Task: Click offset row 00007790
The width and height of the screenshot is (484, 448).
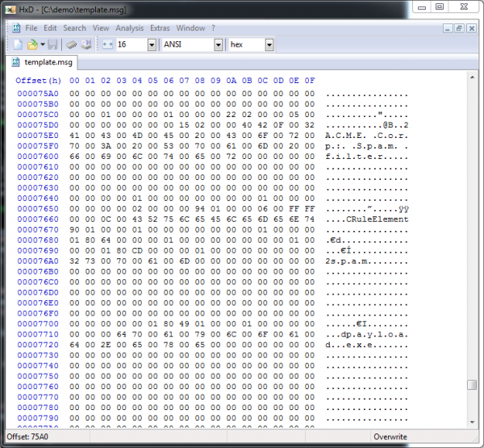Action: [38, 418]
